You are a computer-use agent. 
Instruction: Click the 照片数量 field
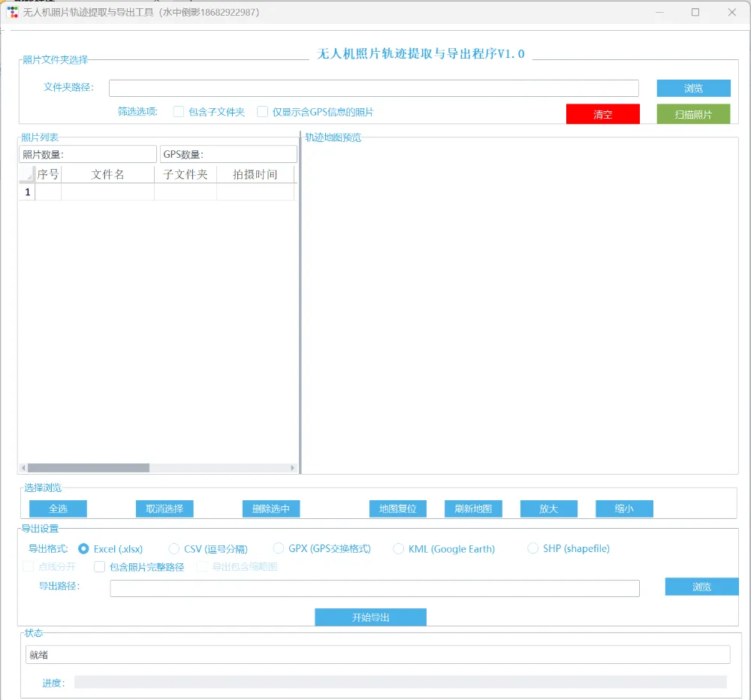click(88, 154)
